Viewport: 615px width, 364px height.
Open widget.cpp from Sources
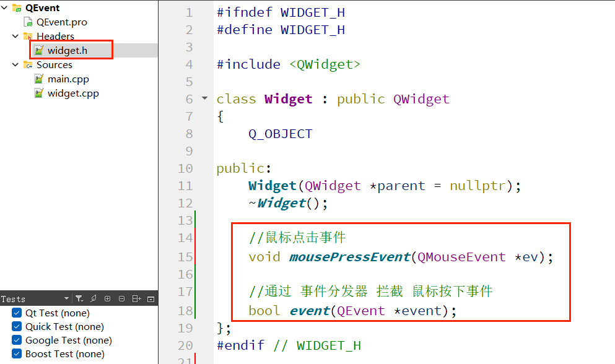(x=73, y=93)
